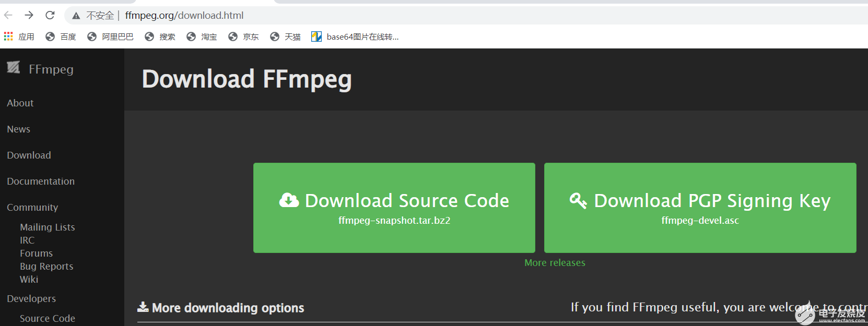
Task: Click the browser forward arrow
Action: click(29, 15)
